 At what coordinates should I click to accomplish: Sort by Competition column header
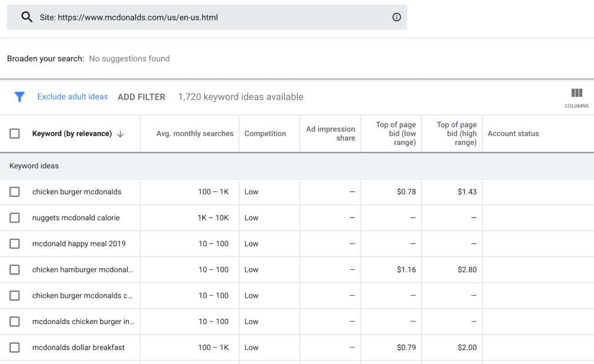click(x=265, y=133)
